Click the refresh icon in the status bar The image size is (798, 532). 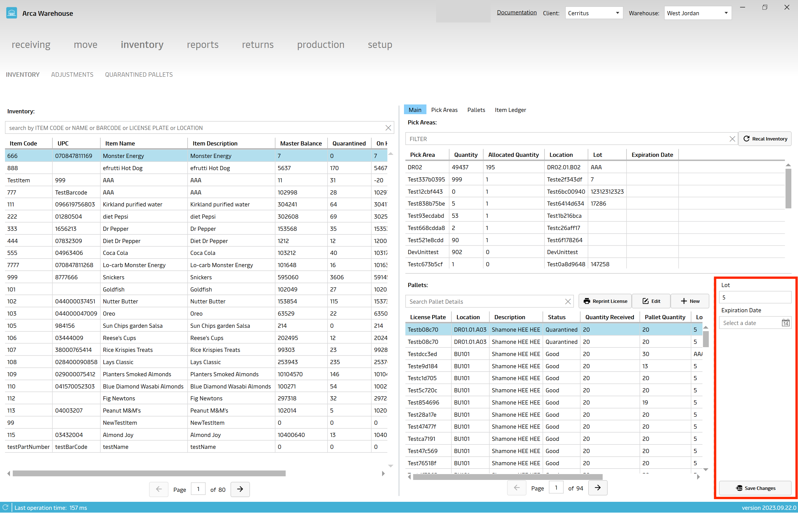pyautogui.click(x=6, y=507)
